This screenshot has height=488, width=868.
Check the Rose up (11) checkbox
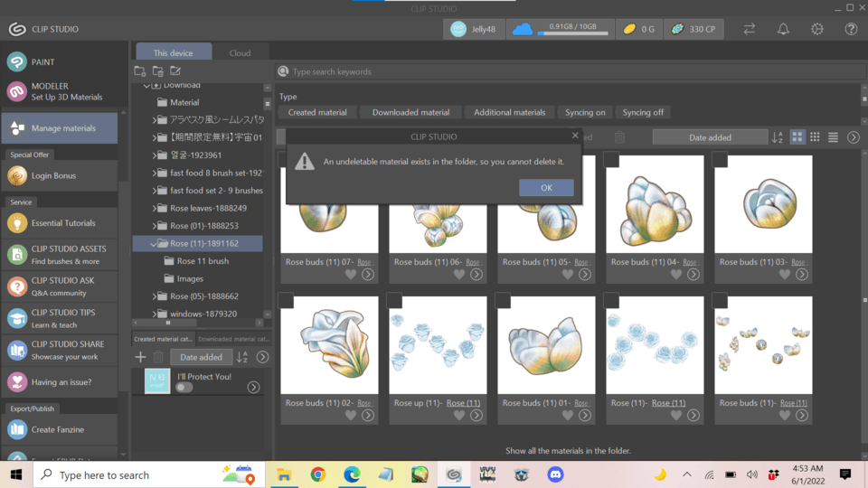(394, 300)
